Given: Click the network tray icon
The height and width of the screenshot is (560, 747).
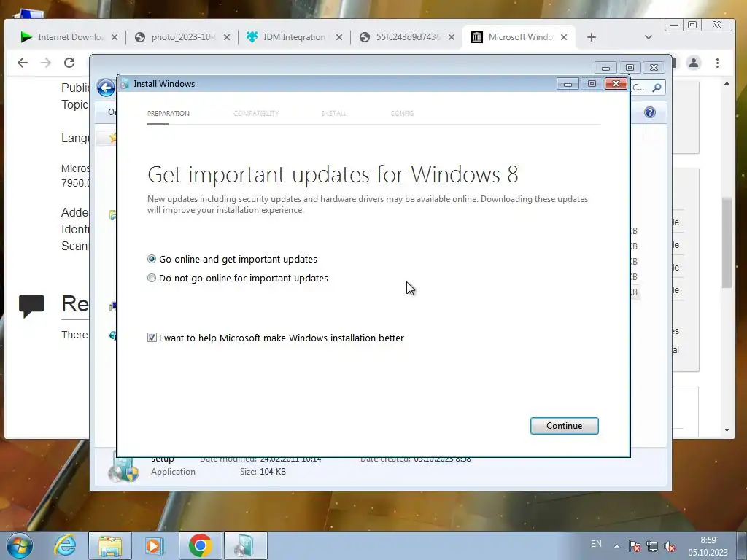Looking at the screenshot, I should coord(652,546).
